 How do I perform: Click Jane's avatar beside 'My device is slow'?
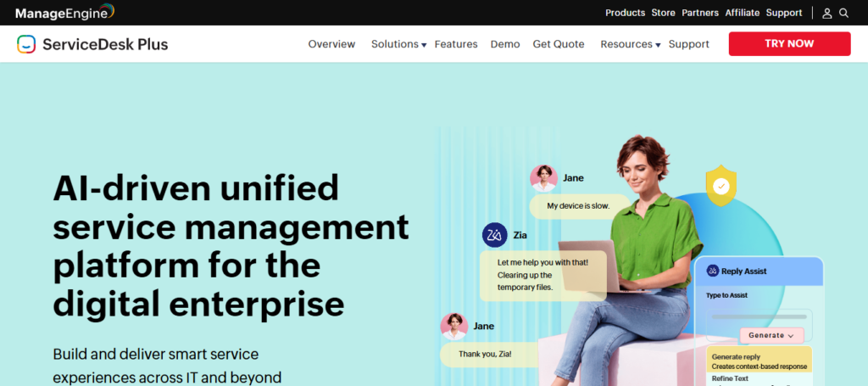[x=543, y=178]
